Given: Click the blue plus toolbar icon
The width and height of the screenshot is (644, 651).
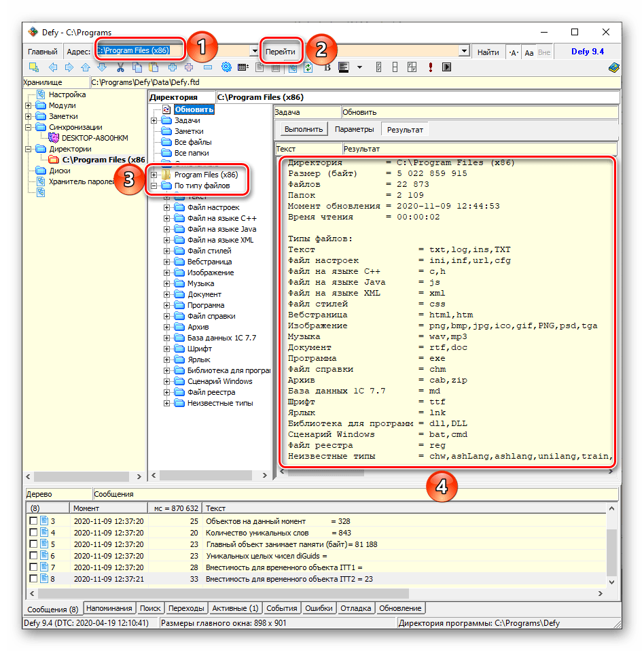Looking at the screenshot, I should 173,67.
